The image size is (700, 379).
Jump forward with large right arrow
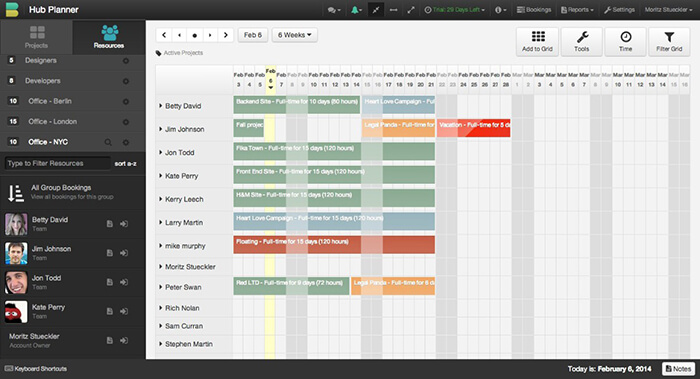pos(225,35)
